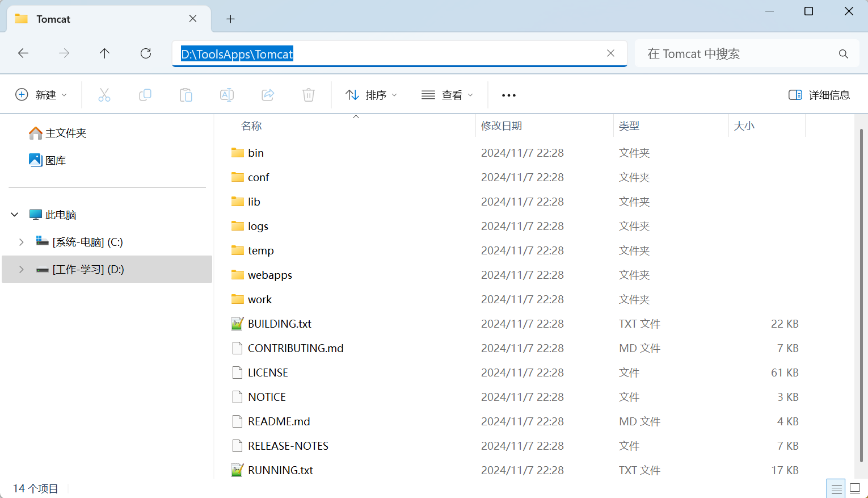Click the address bar path field

[399, 53]
